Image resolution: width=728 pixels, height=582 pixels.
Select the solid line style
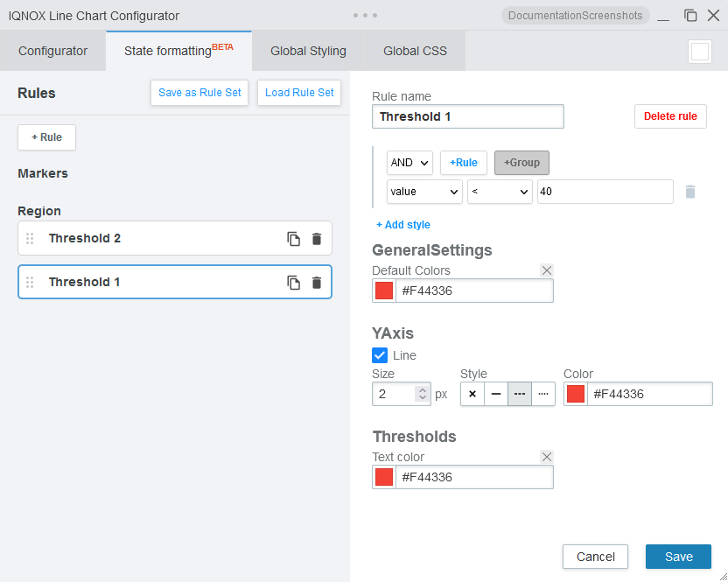pos(496,394)
